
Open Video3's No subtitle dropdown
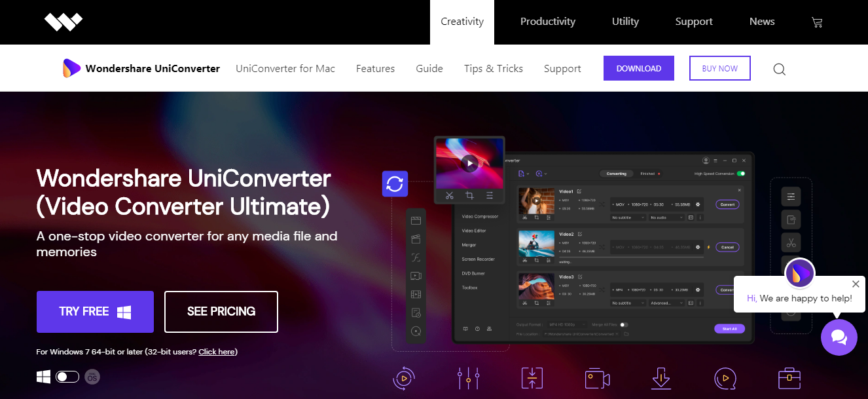tap(628, 303)
